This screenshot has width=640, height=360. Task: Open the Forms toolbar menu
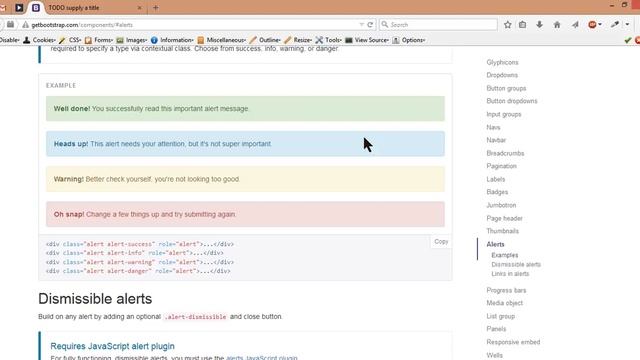99,40
